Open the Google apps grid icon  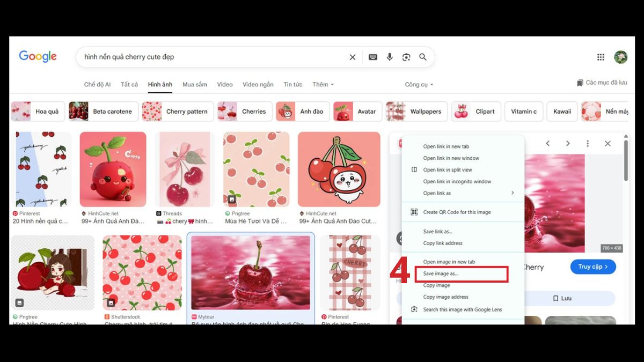[601, 57]
